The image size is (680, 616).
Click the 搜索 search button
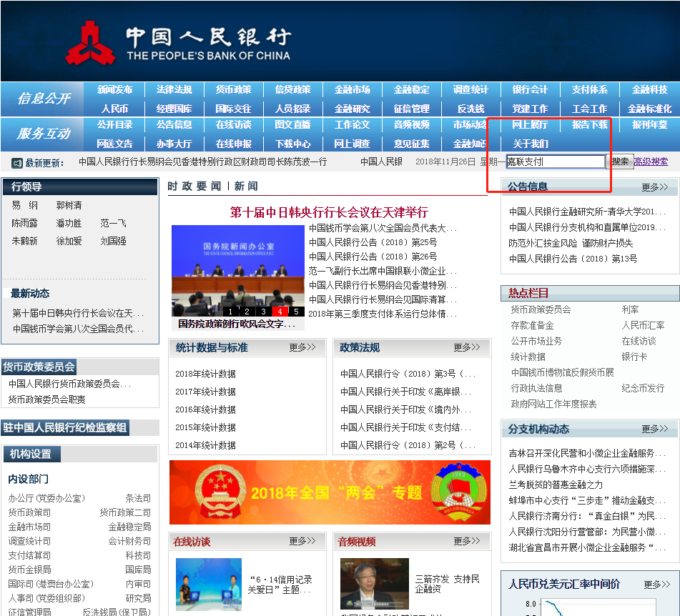pyautogui.click(x=620, y=162)
